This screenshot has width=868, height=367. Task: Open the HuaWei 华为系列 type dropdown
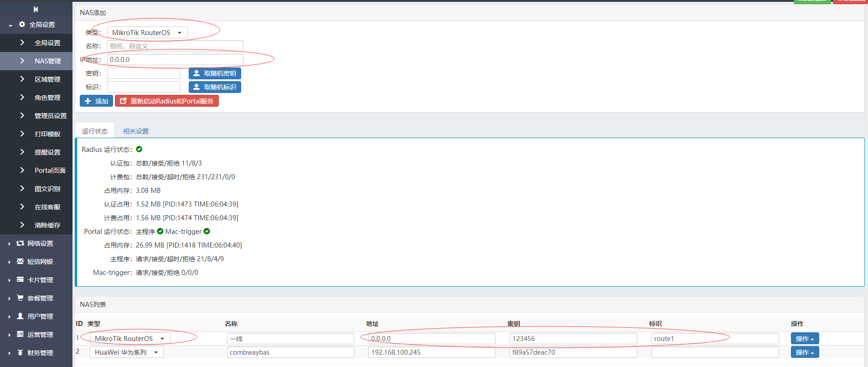(x=126, y=352)
